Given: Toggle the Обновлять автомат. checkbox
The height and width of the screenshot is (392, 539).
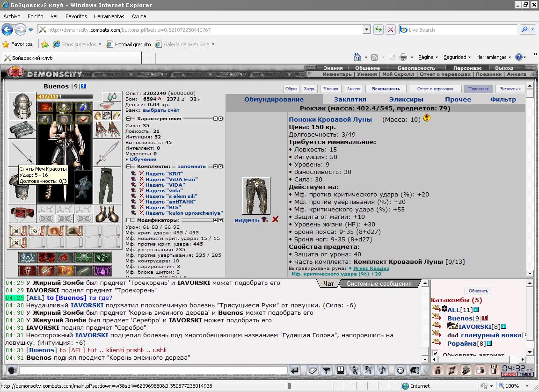Looking at the screenshot, I should pyautogui.click(x=435, y=354).
